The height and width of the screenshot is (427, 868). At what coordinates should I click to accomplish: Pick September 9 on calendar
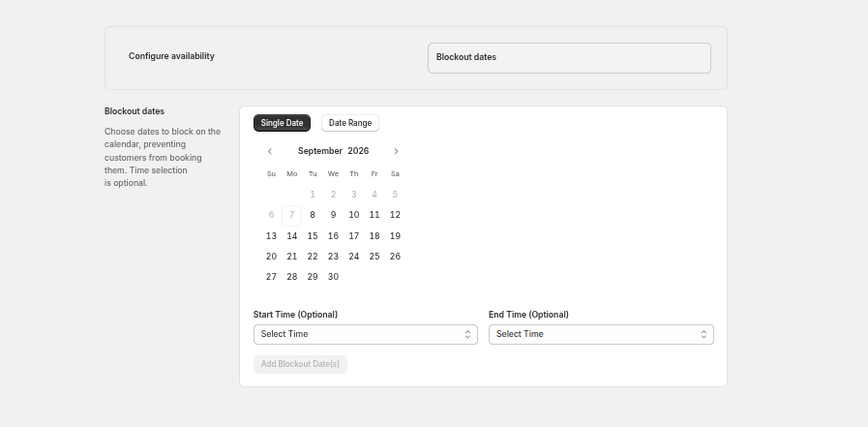click(x=333, y=215)
